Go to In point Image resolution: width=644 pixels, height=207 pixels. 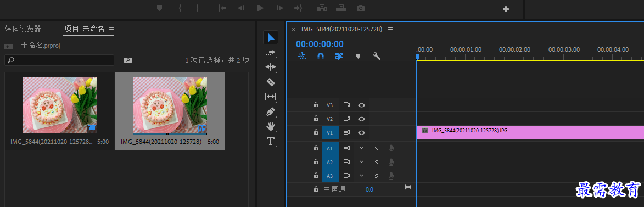pos(222,8)
